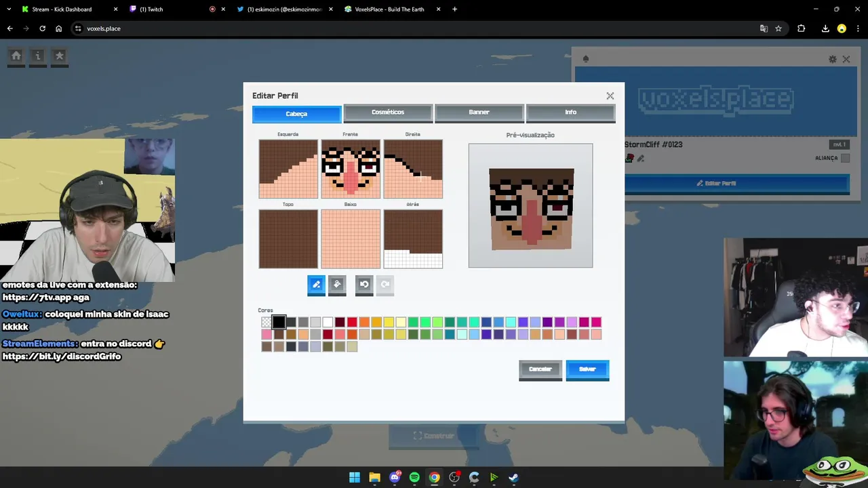Open Spotify from the taskbar
The image size is (868, 488).
[x=414, y=477]
